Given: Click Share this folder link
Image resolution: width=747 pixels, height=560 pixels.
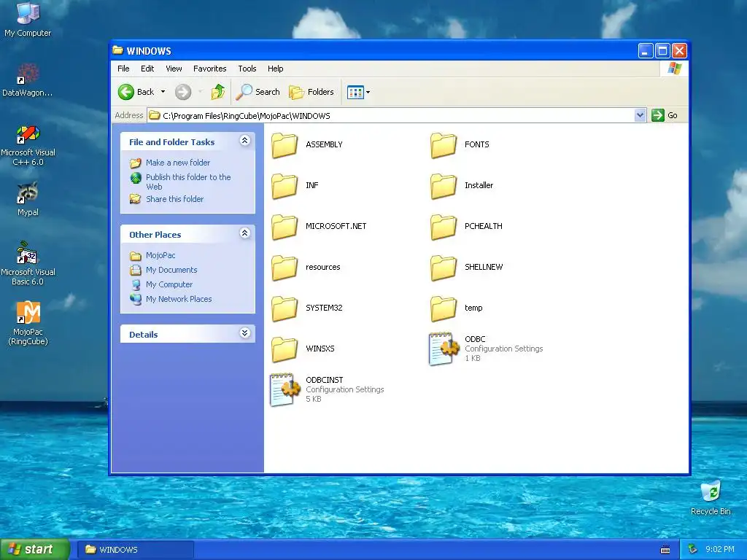Looking at the screenshot, I should coord(174,199).
